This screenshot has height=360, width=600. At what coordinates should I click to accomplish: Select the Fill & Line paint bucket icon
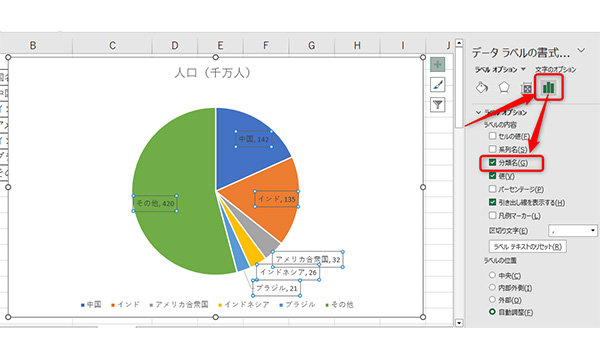(x=481, y=88)
